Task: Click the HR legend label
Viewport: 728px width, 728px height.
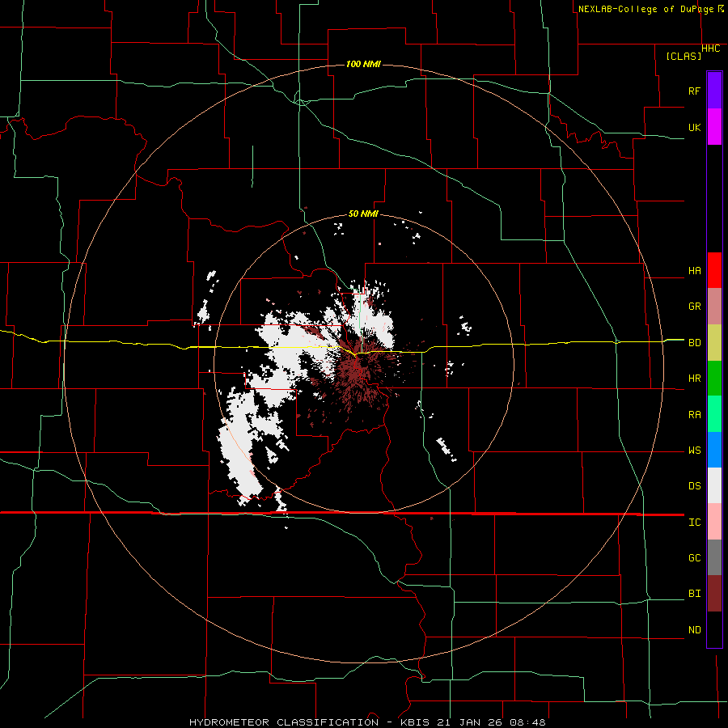Action: pos(695,379)
